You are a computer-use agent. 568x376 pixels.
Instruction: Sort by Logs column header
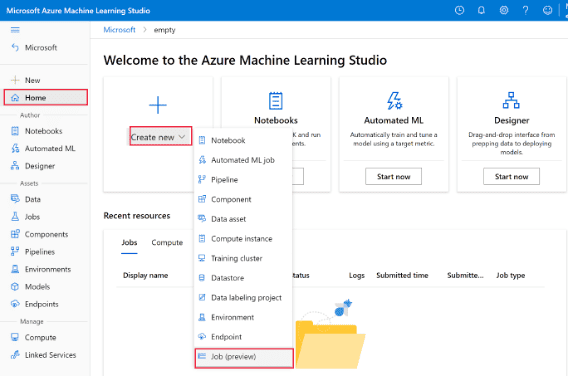357,275
